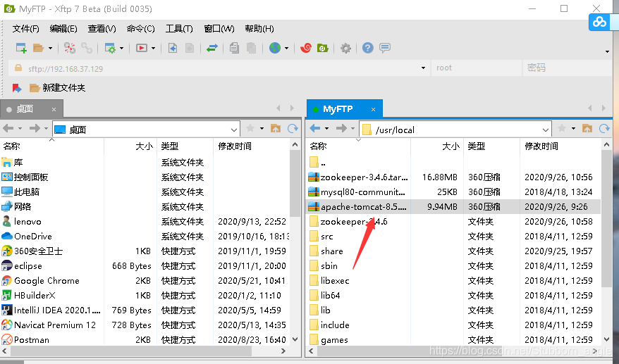Image resolution: width=619 pixels, height=364 pixels.
Task: Open Options via gear icon
Action: (345, 48)
